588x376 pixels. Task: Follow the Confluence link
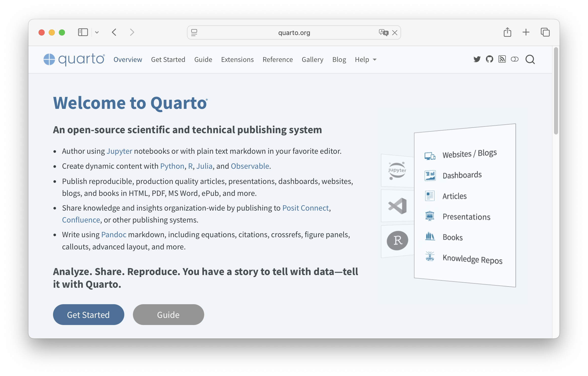point(81,220)
